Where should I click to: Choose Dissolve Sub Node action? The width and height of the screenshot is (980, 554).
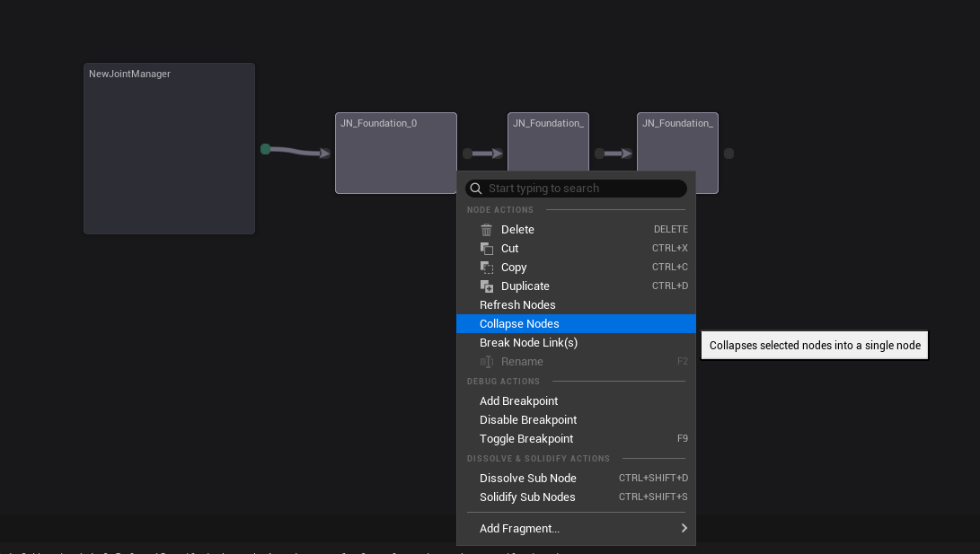point(528,479)
